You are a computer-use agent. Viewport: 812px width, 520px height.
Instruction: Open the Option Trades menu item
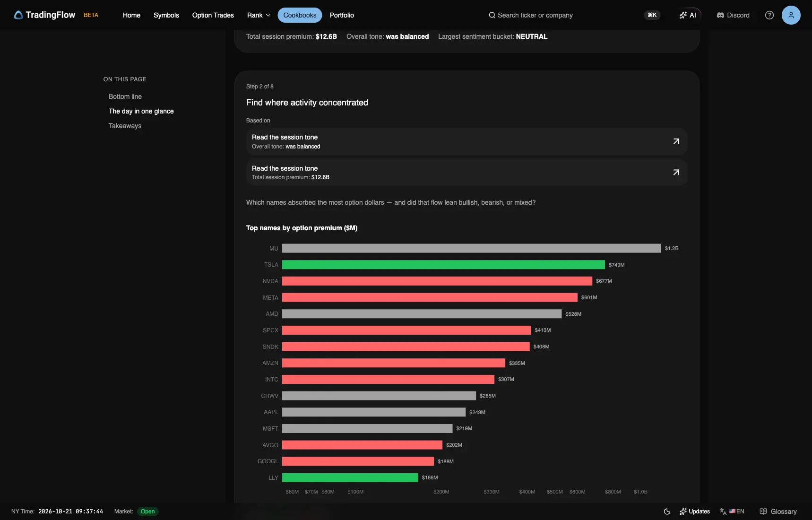click(x=213, y=15)
